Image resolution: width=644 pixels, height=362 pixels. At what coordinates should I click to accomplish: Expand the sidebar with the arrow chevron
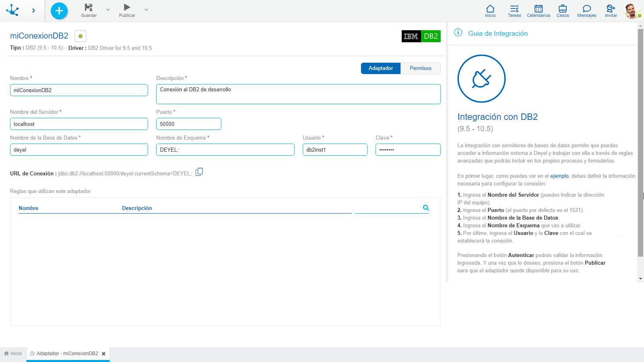click(x=34, y=10)
